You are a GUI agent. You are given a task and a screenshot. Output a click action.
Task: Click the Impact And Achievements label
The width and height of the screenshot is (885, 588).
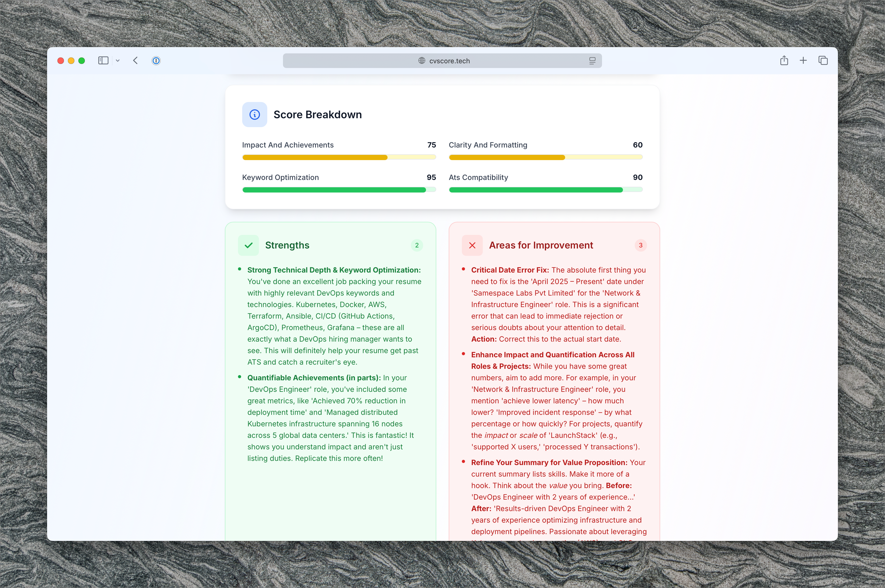point(287,145)
